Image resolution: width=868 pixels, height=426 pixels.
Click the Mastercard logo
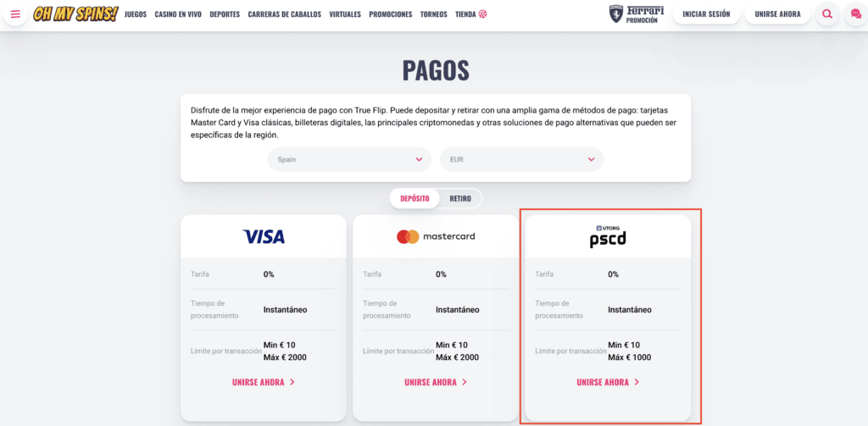pyautogui.click(x=436, y=237)
